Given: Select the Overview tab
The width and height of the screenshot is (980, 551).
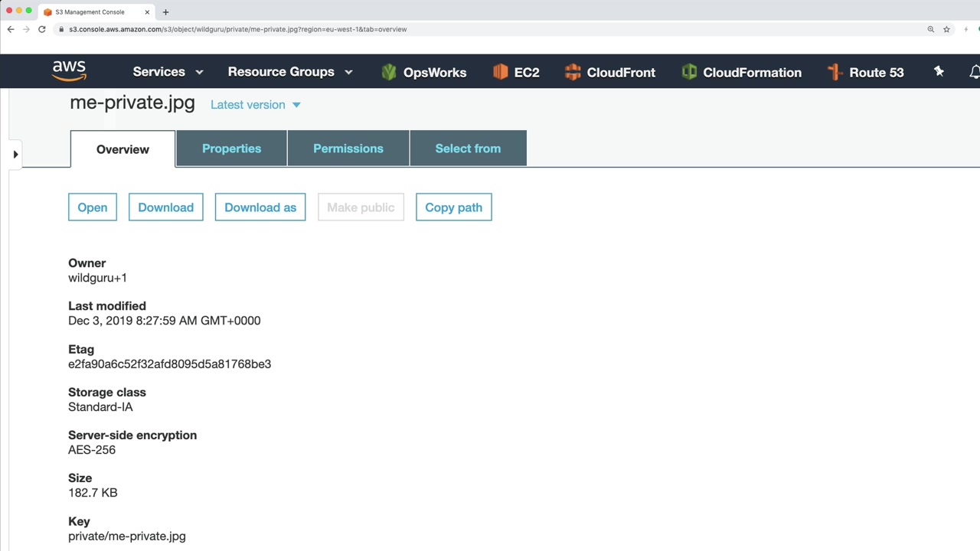Looking at the screenshot, I should (x=122, y=149).
